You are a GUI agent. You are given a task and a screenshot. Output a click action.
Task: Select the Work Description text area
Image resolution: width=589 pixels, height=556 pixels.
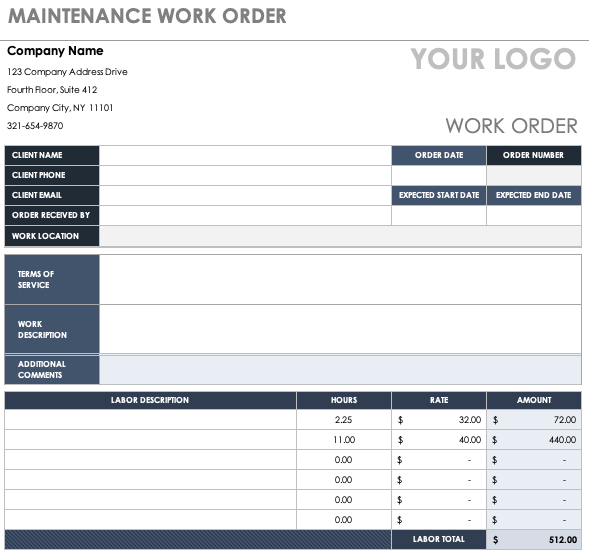340,329
